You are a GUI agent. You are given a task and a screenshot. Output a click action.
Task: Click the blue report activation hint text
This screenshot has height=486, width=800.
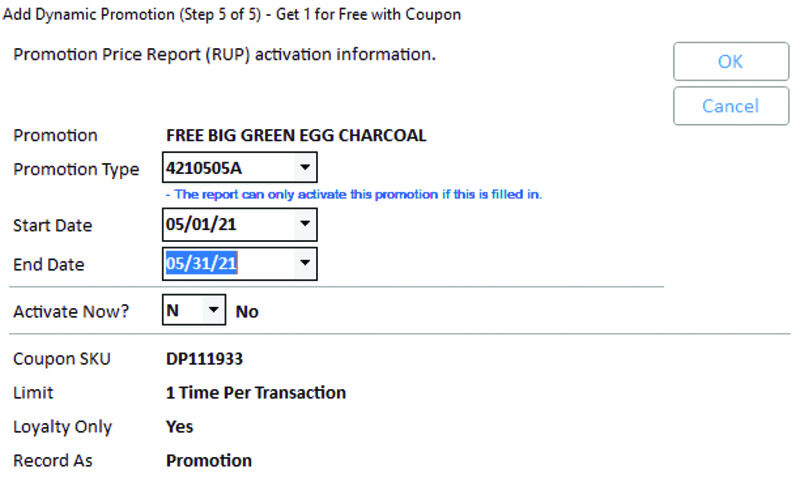pyautogui.click(x=354, y=194)
